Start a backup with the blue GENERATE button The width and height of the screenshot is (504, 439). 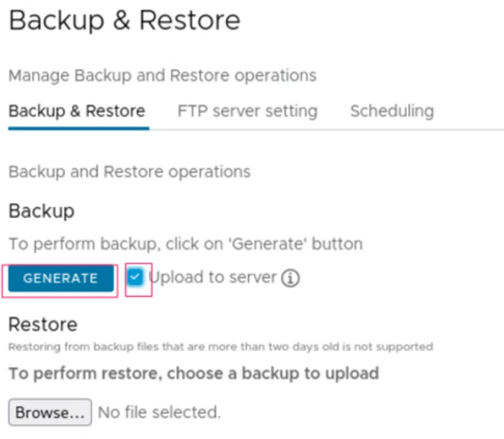tap(60, 279)
